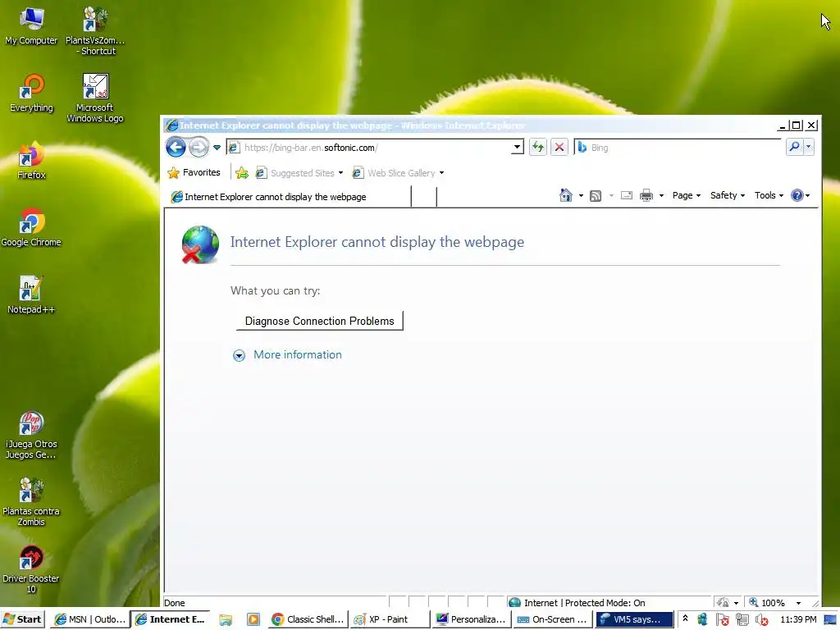The height and width of the screenshot is (630, 840).
Task: Open the media player taskbar icon
Action: click(253, 620)
